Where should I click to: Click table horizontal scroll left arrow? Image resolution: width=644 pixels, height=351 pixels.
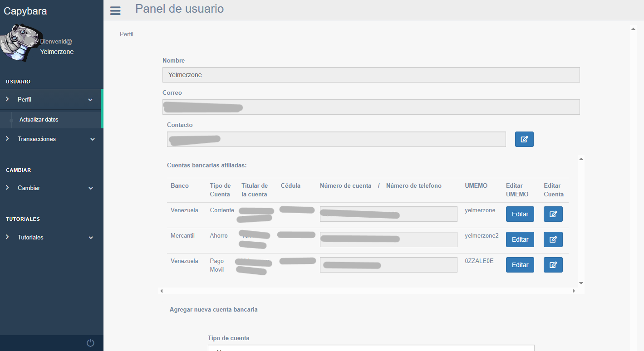coord(161,291)
